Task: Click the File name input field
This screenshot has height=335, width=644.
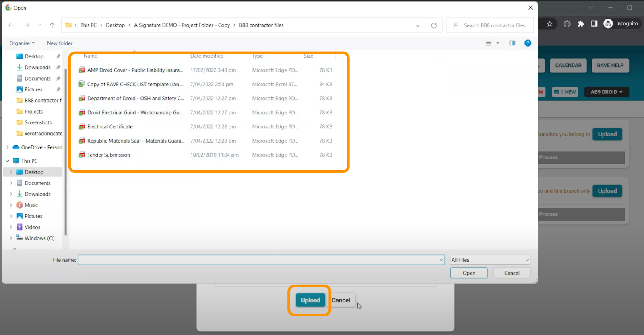Action: pos(261,260)
